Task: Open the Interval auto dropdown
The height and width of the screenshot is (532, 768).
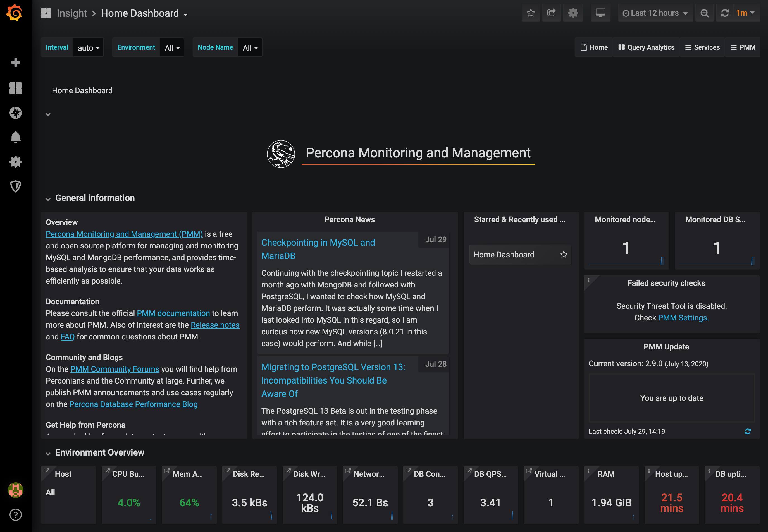Action: point(88,48)
